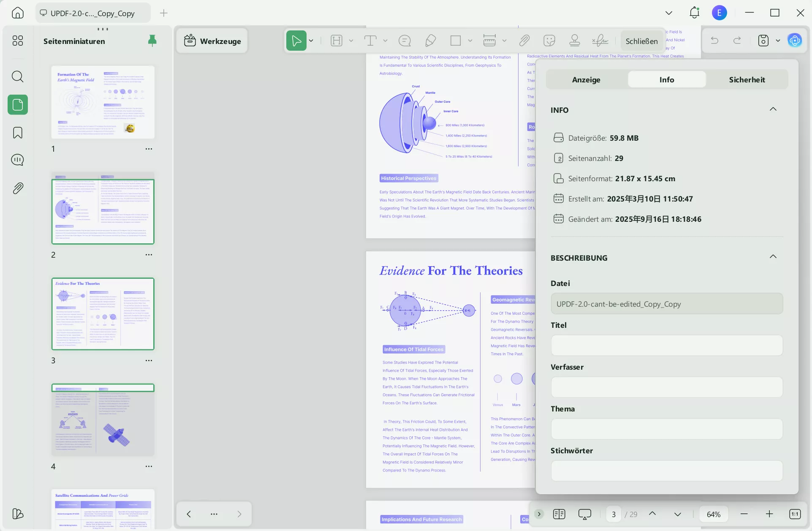Switch to the Sicherheit tab

coord(747,79)
